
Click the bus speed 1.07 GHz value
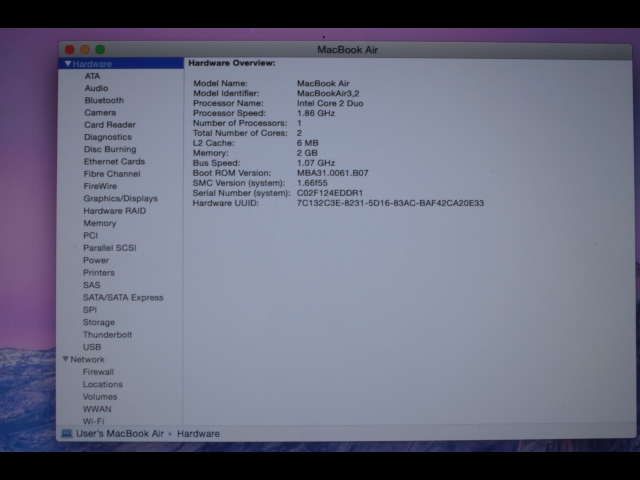pos(316,163)
